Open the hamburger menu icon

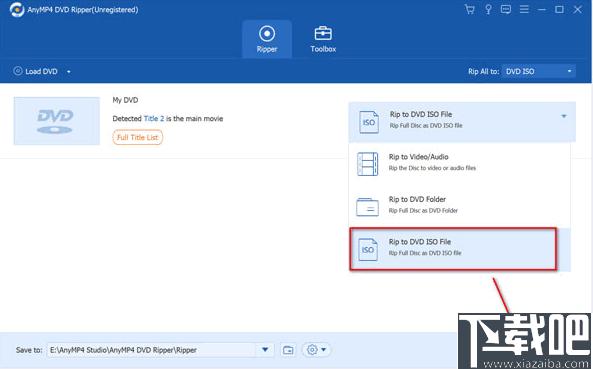(x=524, y=9)
